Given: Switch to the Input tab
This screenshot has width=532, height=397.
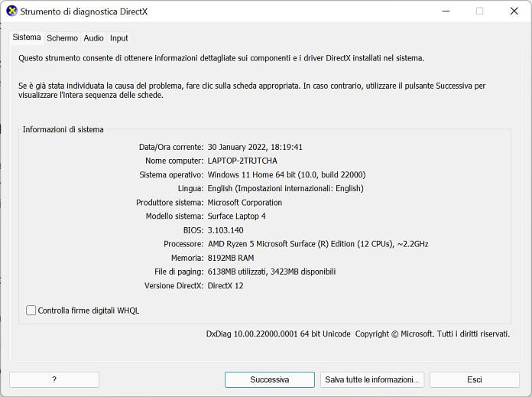Looking at the screenshot, I should tap(118, 38).
